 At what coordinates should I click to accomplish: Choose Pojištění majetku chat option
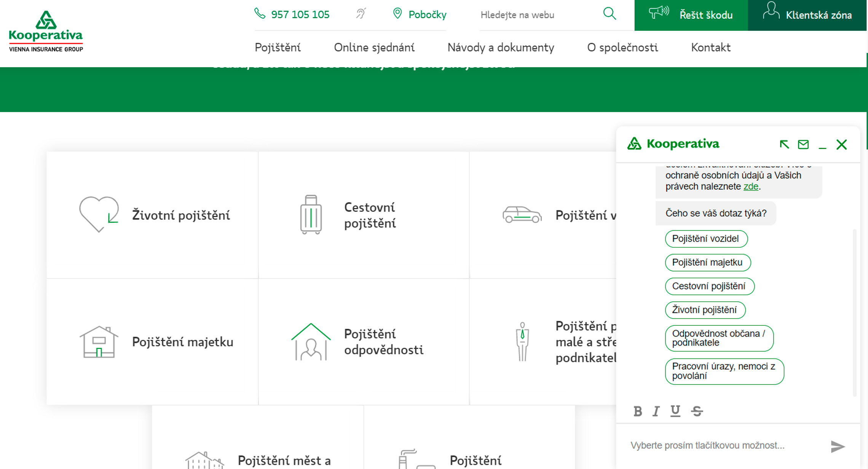[708, 263]
